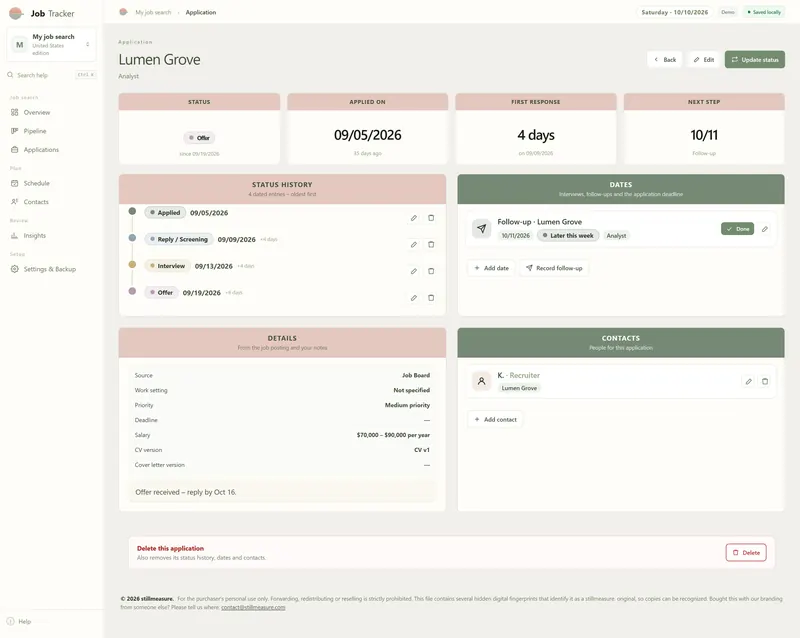The image size is (800, 638).
Task: Go to Contacts in the sidebar
Action: [36, 202]
